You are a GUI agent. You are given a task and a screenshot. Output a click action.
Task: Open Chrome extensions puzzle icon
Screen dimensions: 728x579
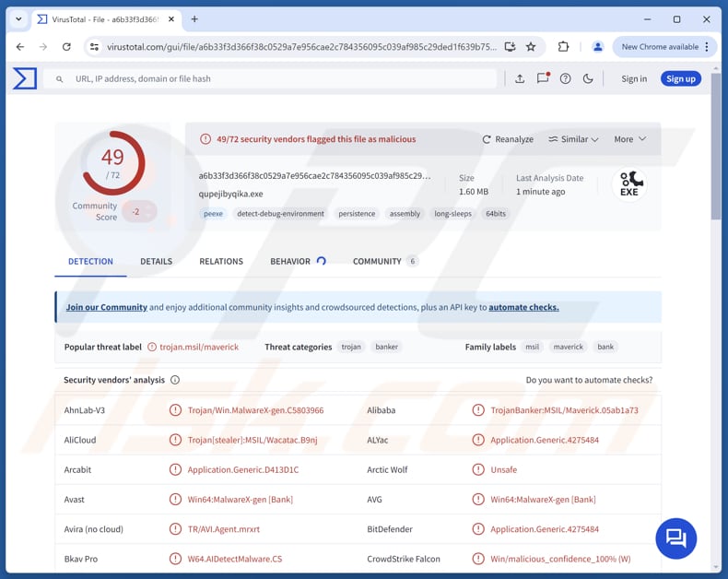pos(563,47)
